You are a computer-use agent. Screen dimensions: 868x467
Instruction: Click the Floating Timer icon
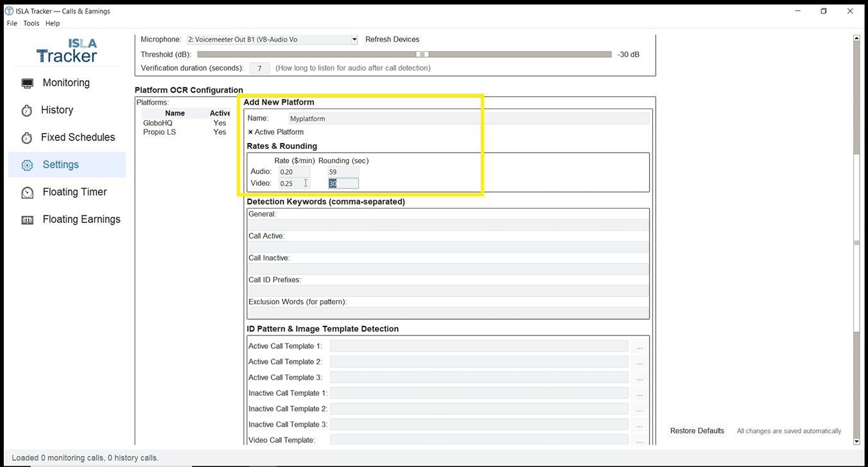point(27,192)
